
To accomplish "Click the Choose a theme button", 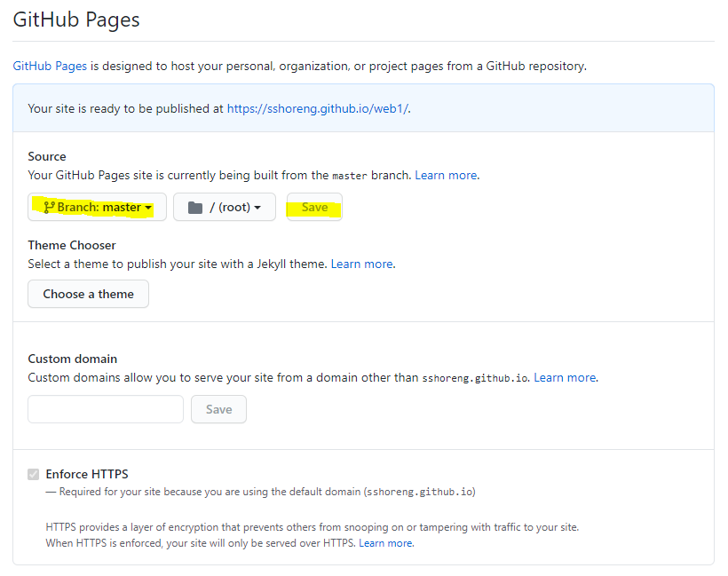I will click(88, 294).
